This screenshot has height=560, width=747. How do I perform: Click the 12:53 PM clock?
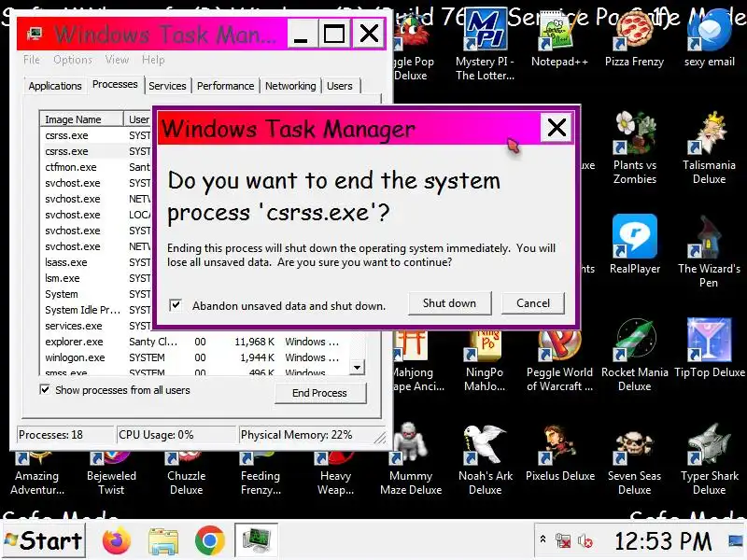(663, 541)
